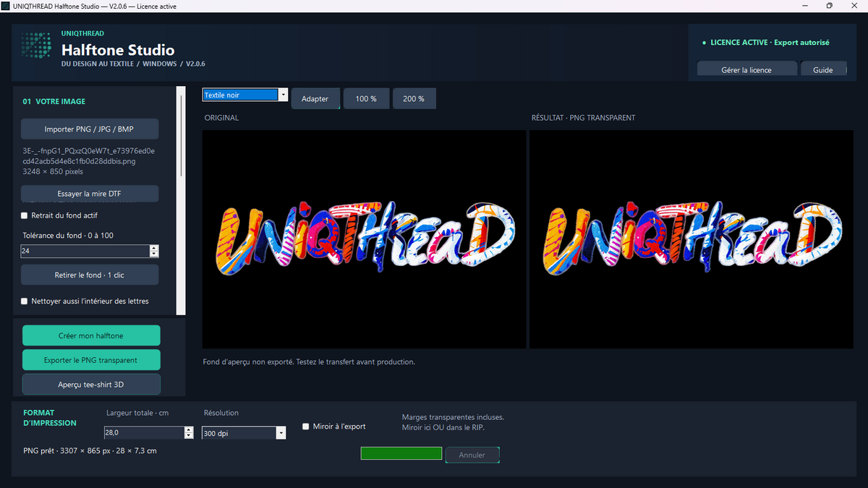Enable Retrait du fond actif checkbox
The width and height of the screenshot is (868, 488).
click(x=24, y=215)
